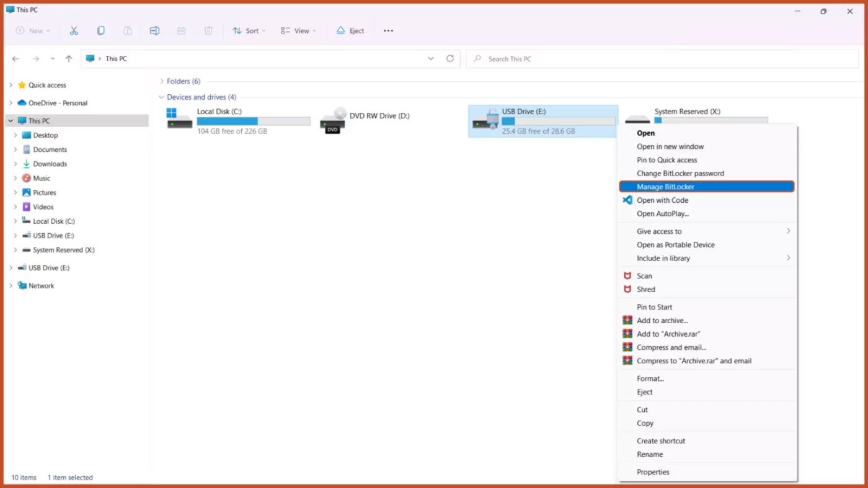Open the View dropdown
The width and height of the screenshot is (868, 488).
click(x=298, y=30)
